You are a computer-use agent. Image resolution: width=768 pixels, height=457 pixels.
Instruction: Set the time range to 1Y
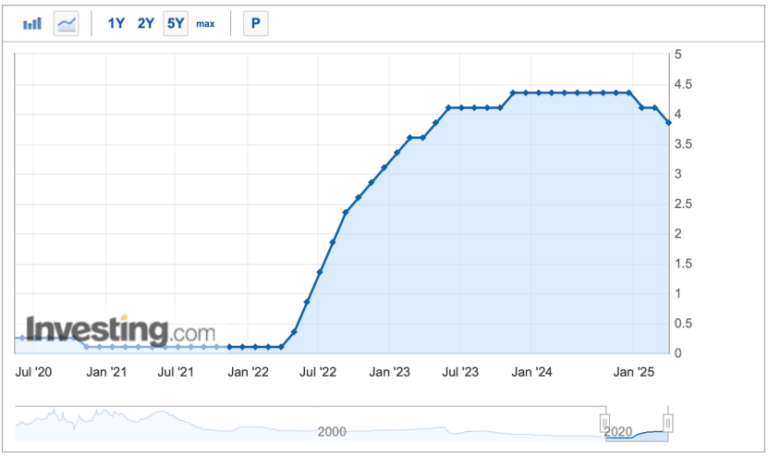click(116, 23)
